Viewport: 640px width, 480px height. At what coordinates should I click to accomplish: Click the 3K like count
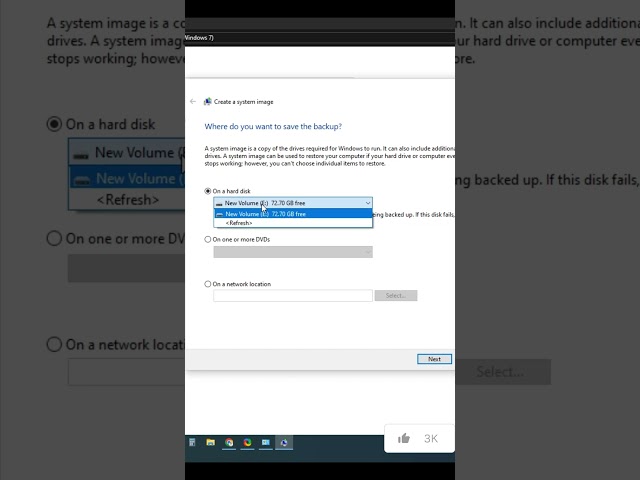[431, 438]
